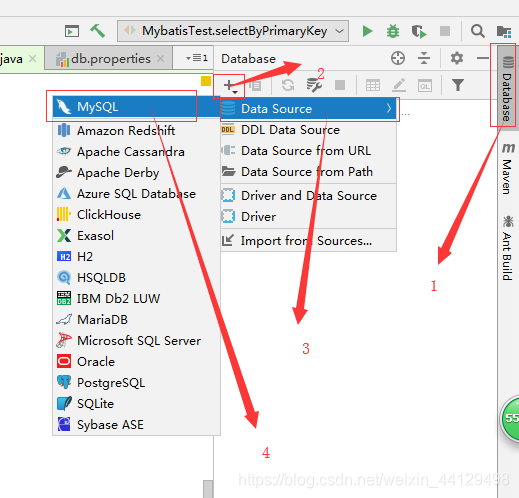This screenshot has width=519, height=498.
Task: Choose Data Source from URL
Action: (x=308, y=151)
